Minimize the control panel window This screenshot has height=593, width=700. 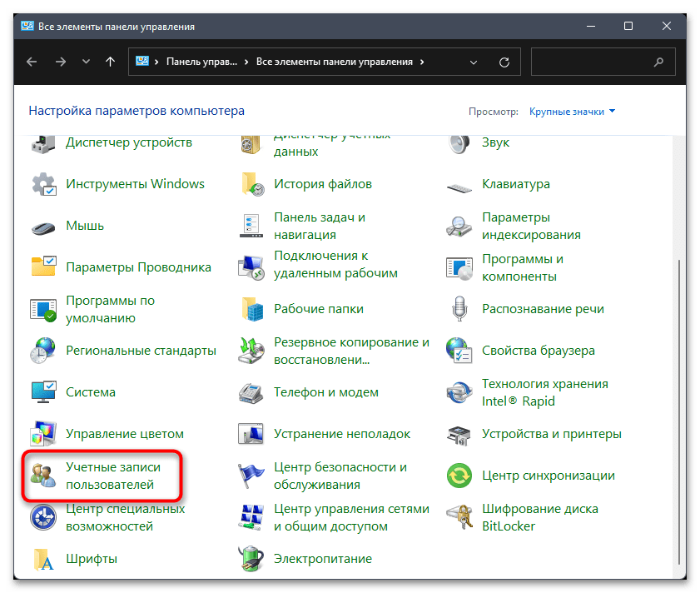coord(591,27)
